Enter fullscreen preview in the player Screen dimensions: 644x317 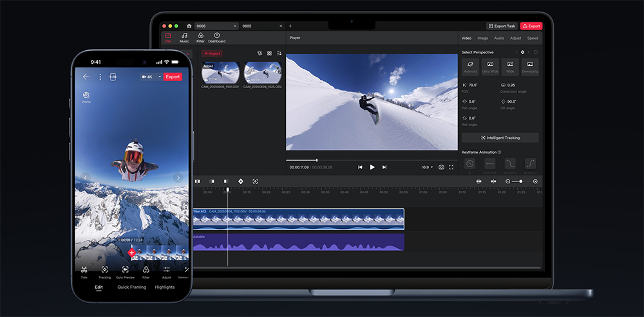[451, 167]
